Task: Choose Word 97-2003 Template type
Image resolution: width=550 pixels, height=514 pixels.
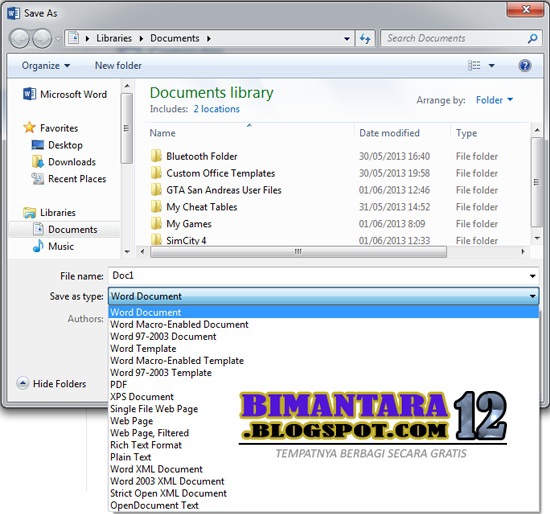Action: pyautogui.click(x=323, y=373)
